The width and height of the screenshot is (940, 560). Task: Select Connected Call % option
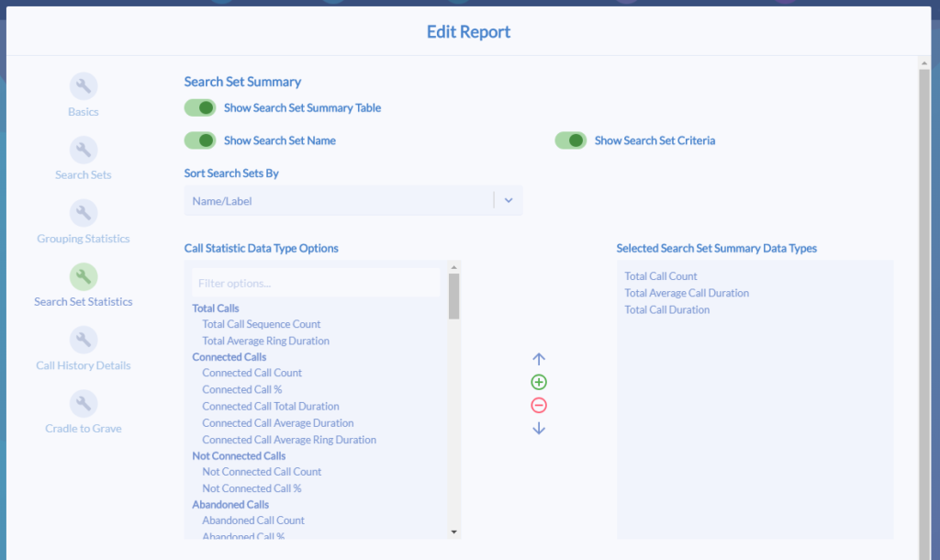point(241,390)
